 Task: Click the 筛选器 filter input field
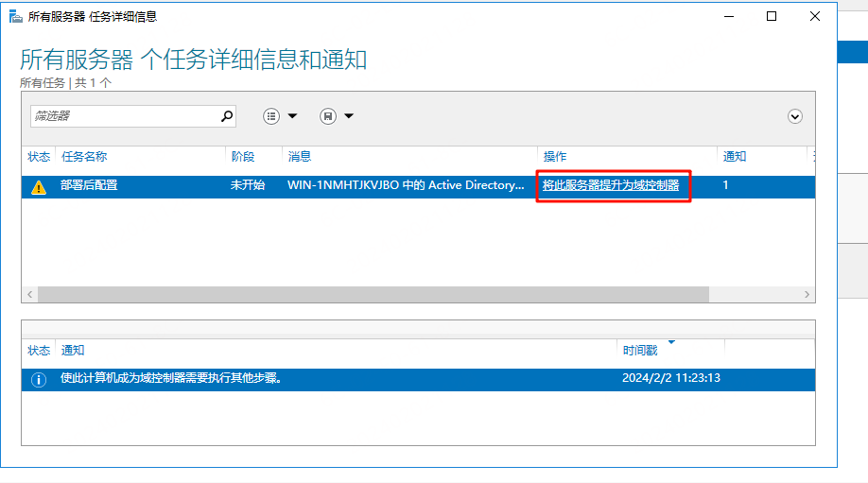[123, 116]
